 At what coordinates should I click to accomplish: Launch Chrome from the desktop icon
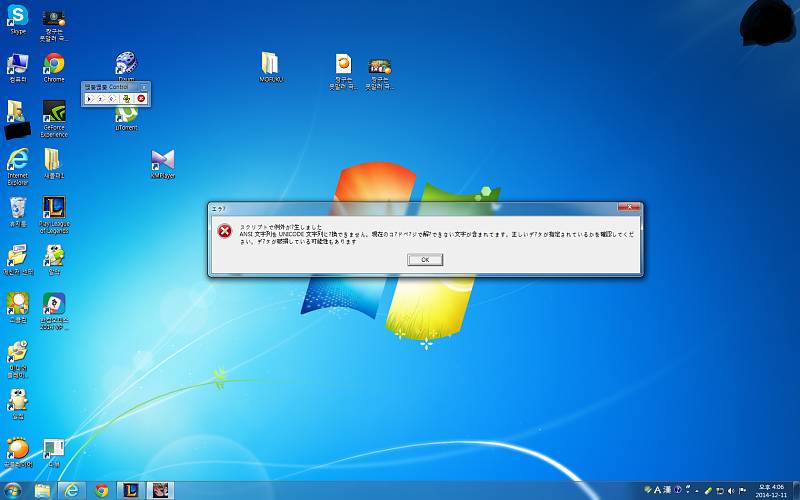54,65
